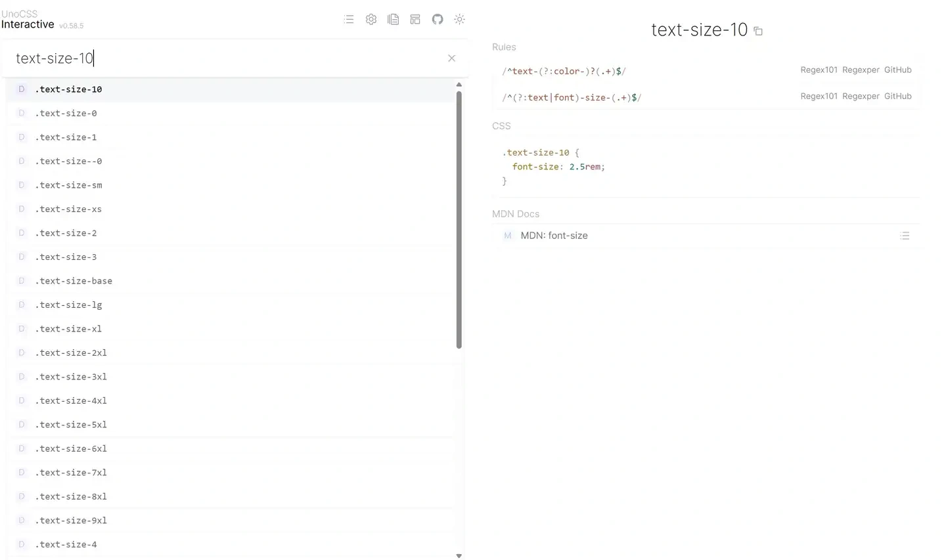Click the list icon beside MDN font-size
The image size is (946, 560).
905,236
